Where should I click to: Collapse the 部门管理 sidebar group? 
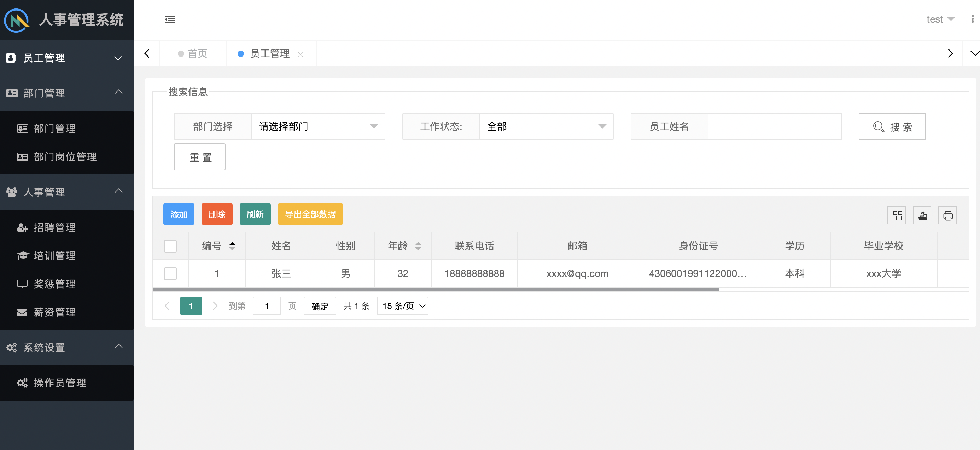(x=119, y=92)
